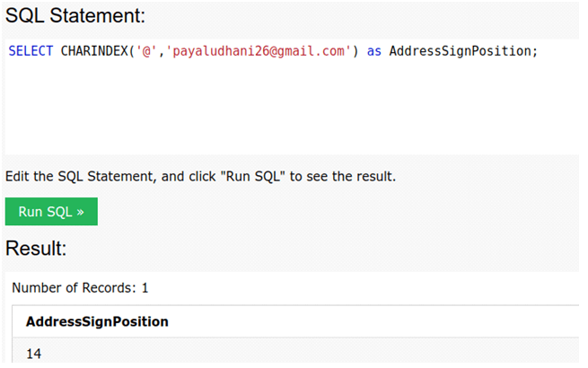Click the AddressSignPosition result column header
Viewport: 588px width, 368px height.
(x=97, y=321)
